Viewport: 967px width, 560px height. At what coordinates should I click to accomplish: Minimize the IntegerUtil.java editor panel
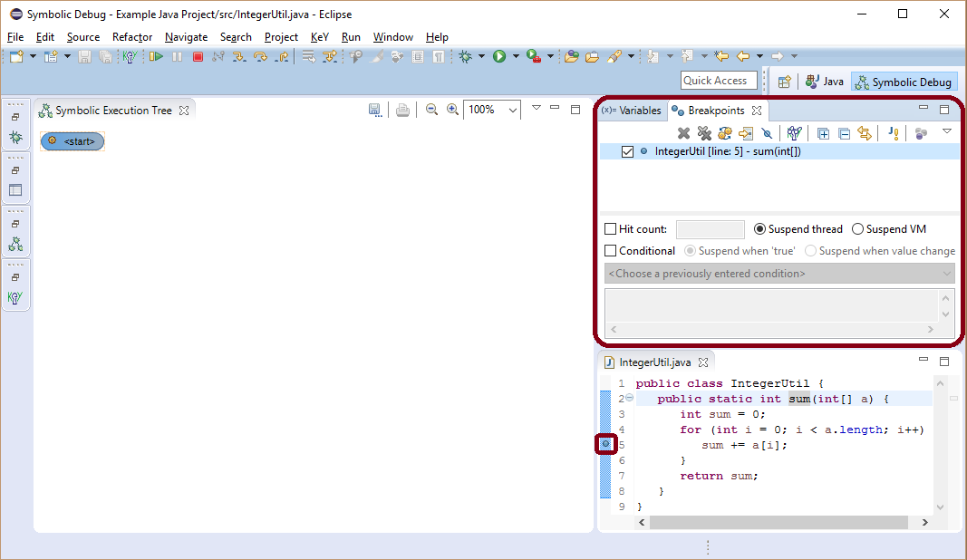pyautogui.click(x=923, y=359)
